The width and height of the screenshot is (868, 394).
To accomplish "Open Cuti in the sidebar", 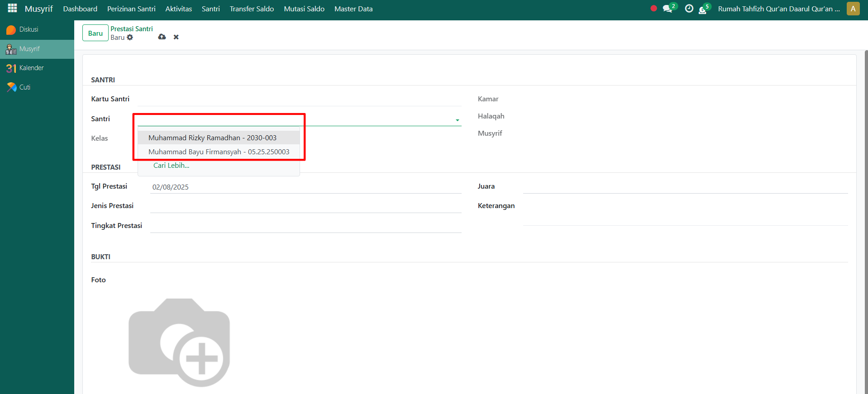I will (x=25, y=87).
